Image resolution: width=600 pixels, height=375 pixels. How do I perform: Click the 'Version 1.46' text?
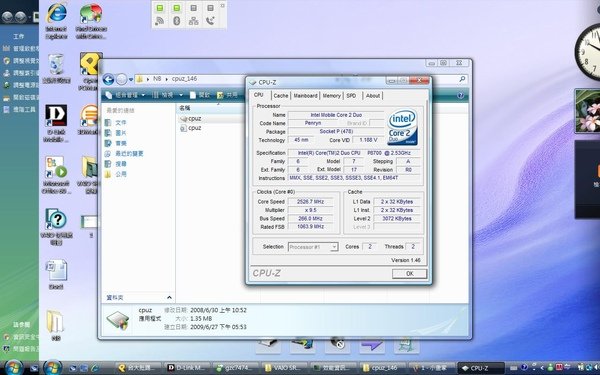[406, 260]
